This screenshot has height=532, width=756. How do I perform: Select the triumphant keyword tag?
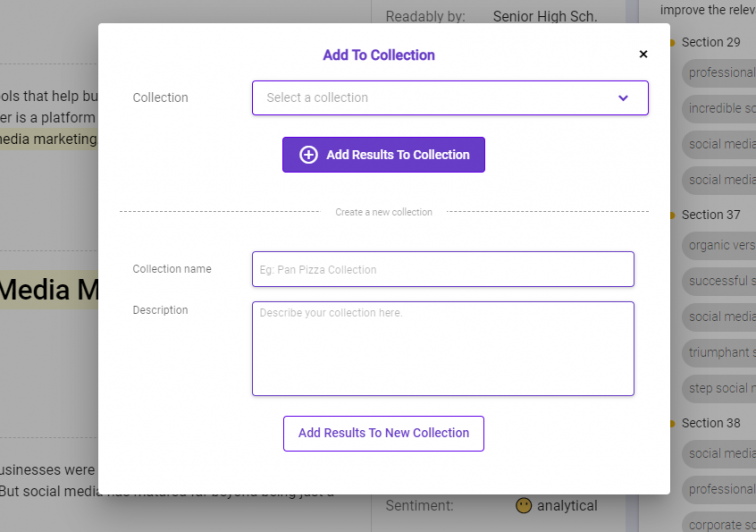click(719, 353)
